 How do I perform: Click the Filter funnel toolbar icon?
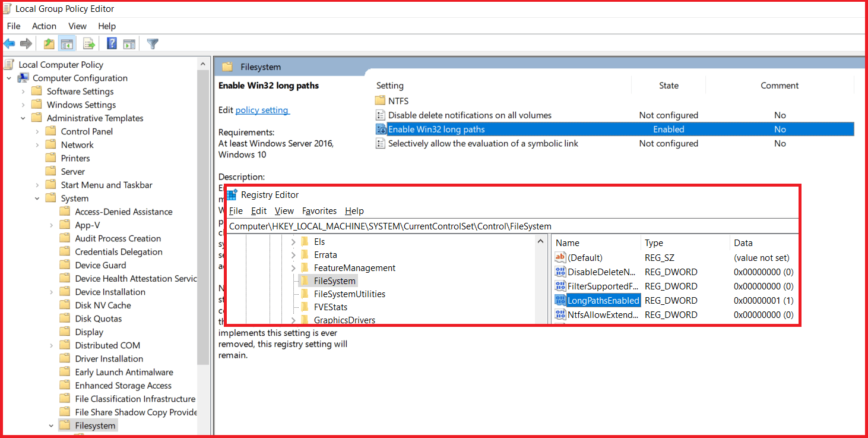(x=153, y=43)
